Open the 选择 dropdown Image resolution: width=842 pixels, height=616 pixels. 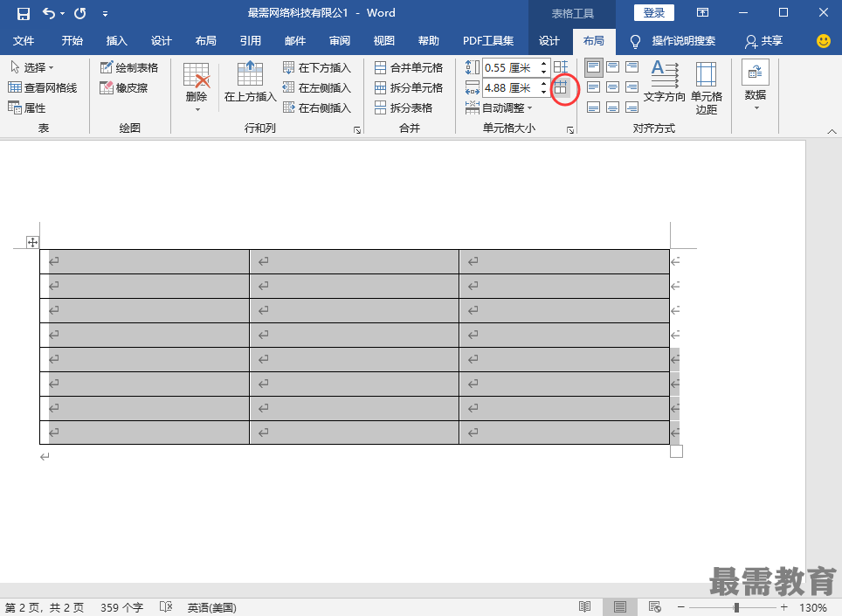pyautogui.click(x=32, y=67)
